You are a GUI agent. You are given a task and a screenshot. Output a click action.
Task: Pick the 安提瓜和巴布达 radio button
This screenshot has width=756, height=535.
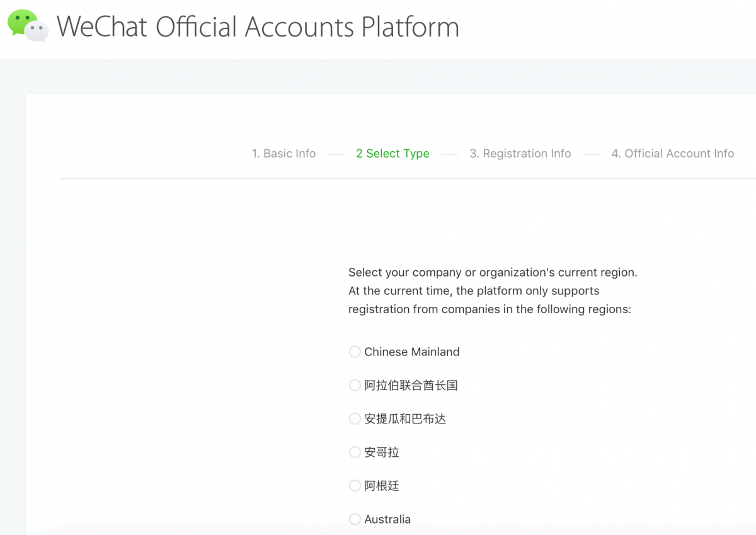355,418
